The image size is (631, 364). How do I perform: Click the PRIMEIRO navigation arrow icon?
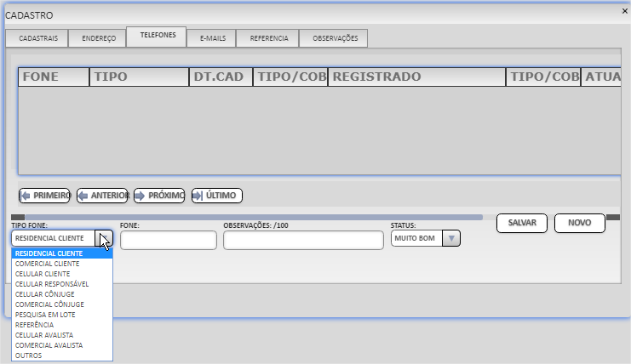point(26,196)
